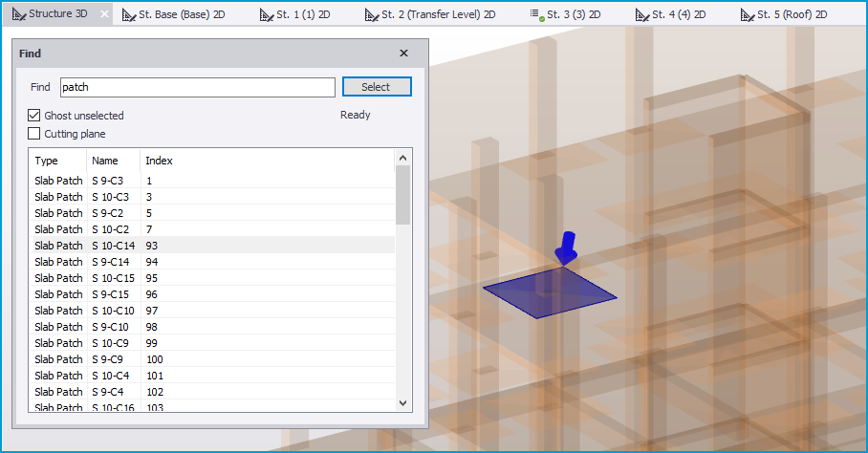Select row S 9-C2 index 5
The height and width of the screenshot is (453, 868).
click(212, 213)
